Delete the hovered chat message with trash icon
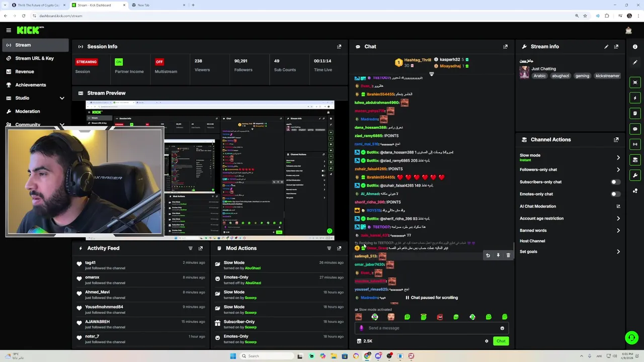644x362 pixels. point(508,255)
